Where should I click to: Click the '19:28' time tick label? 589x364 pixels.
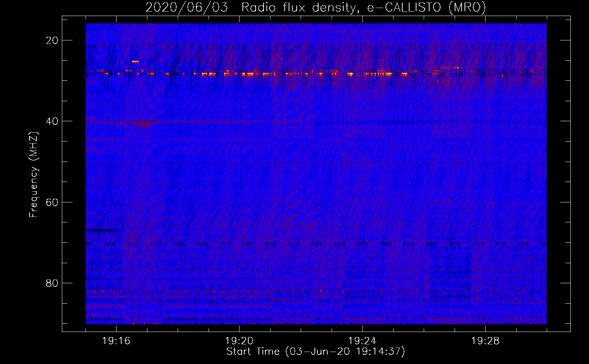[x=485, y=341]
